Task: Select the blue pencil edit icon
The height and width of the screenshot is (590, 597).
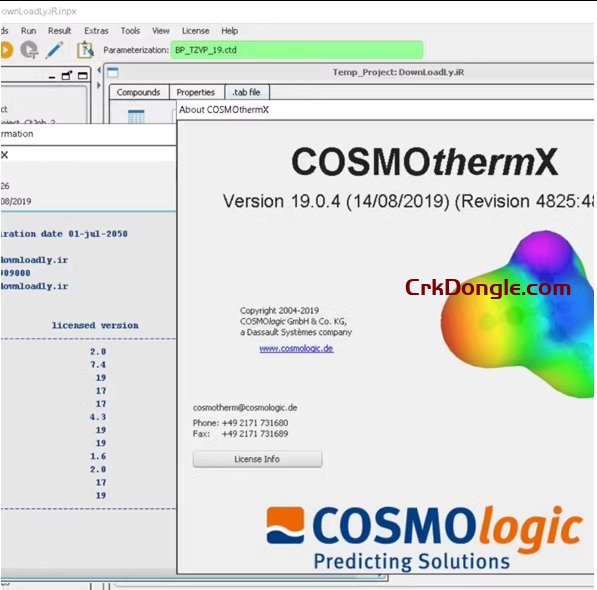Action: click(x=54, y=50)
